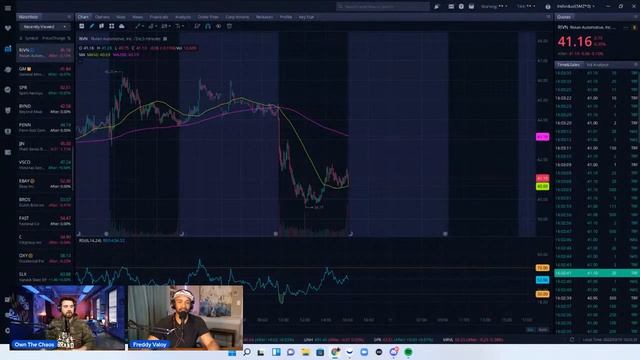640x360 pixels.
Task: Select GM in the watchlist
Action: (x=45, y=71)
